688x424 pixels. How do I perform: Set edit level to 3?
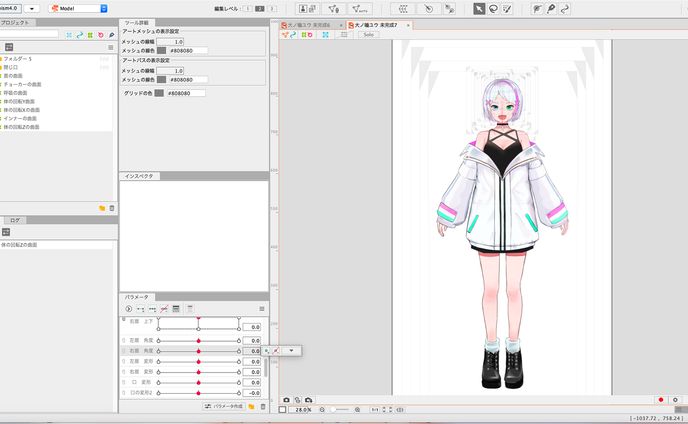[x=272, y=8]
